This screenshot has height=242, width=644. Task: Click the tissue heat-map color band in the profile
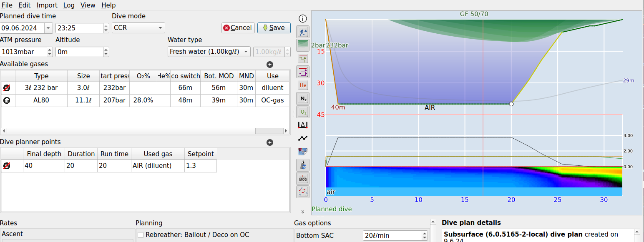[474, 177]
